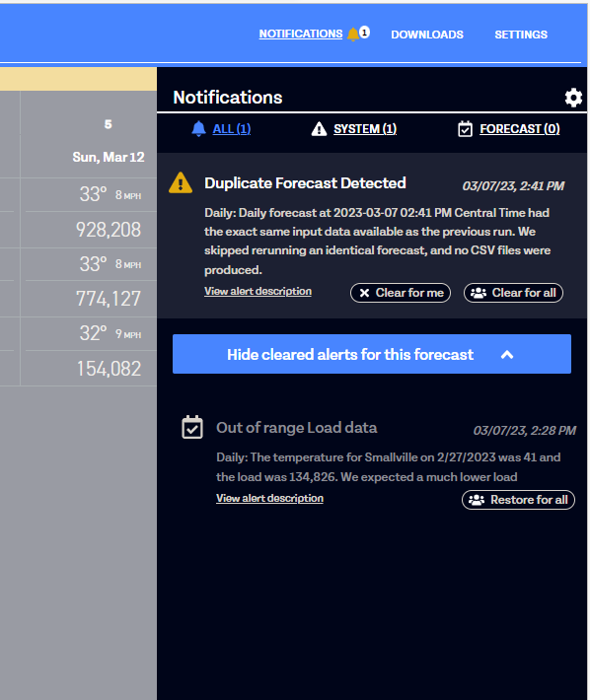This screenshot has height=700, width=590.
Task: Click yellow warning icon on Duplicate Forecast alert
Action: tap(181, 182)
